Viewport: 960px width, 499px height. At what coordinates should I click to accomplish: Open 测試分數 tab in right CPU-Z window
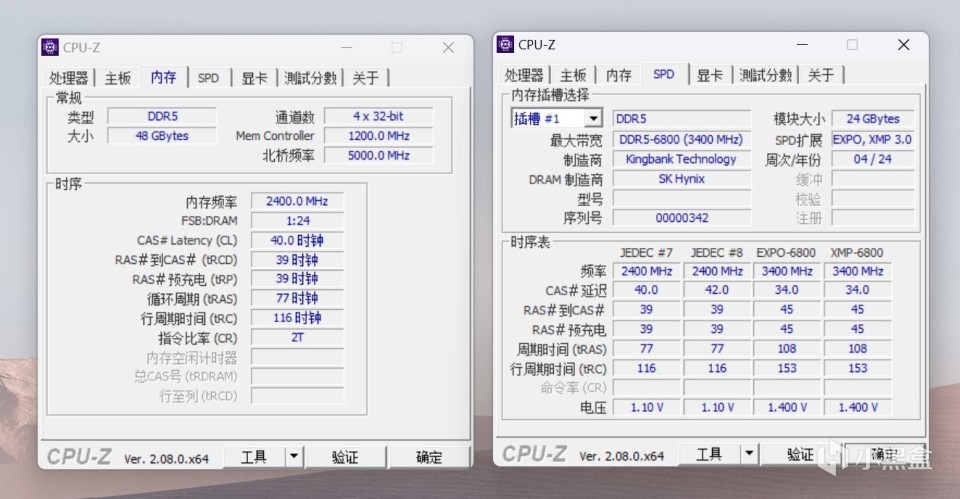click(x=765, y=75)
